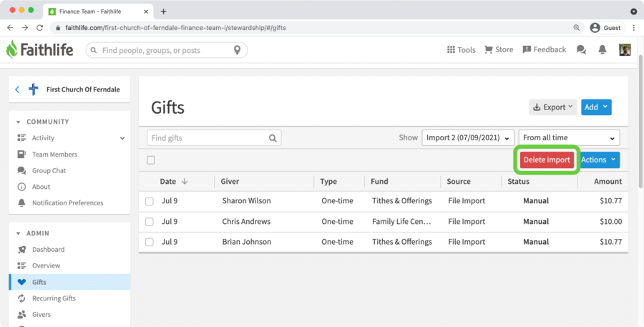Click the location pin in search bar
This screenshot has height=327, width=644.
click(237, 50)
